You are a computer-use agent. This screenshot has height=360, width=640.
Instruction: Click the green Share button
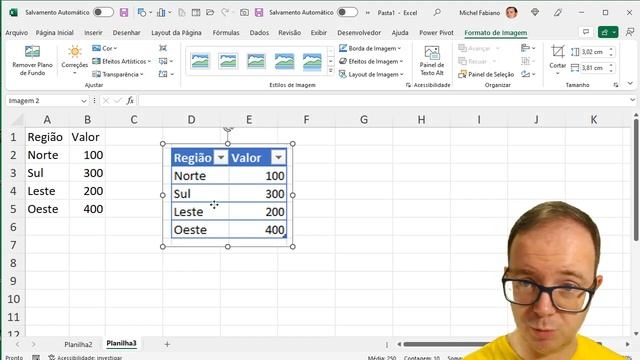click(x=608, y=32)
